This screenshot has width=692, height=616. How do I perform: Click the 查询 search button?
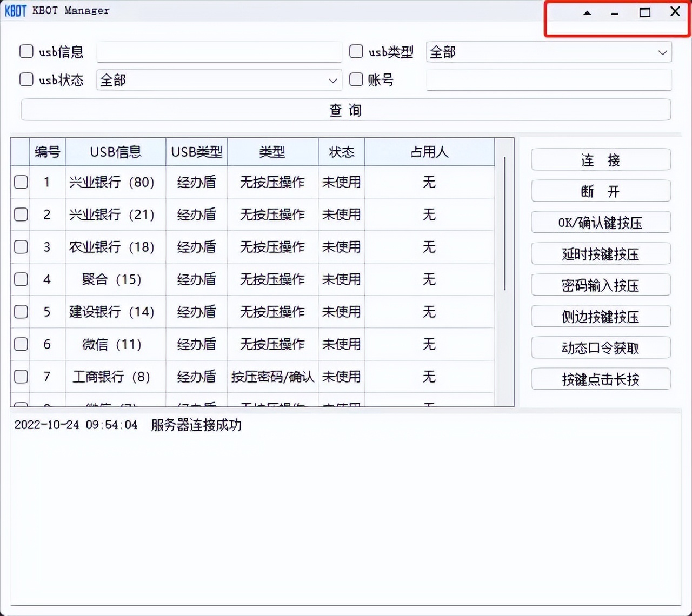[x=345, y=110]
